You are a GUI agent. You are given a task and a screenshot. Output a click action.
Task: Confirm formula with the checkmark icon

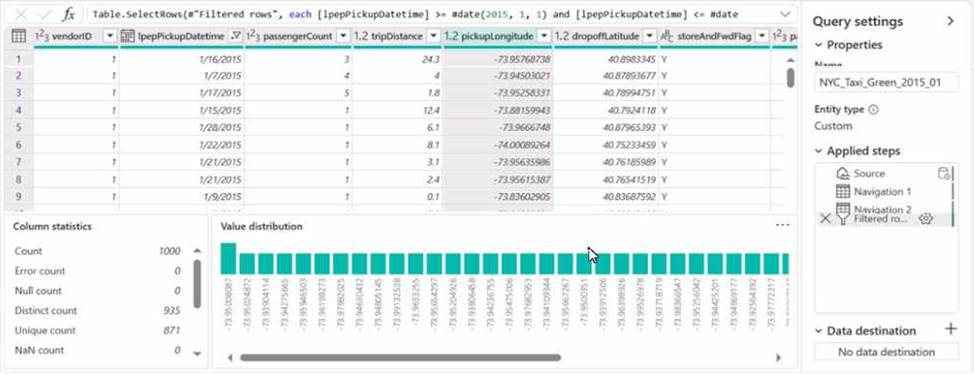click(45, 14)
